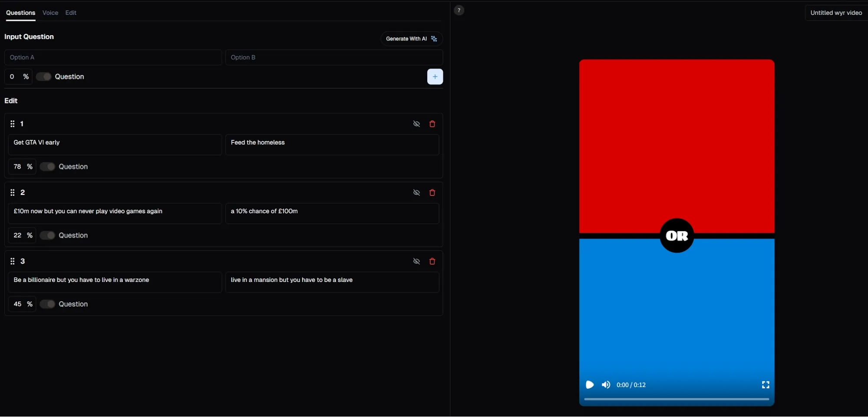Grab the drag handle of question 3
Screen dimensions: 868x417
[x=13, y=261]
